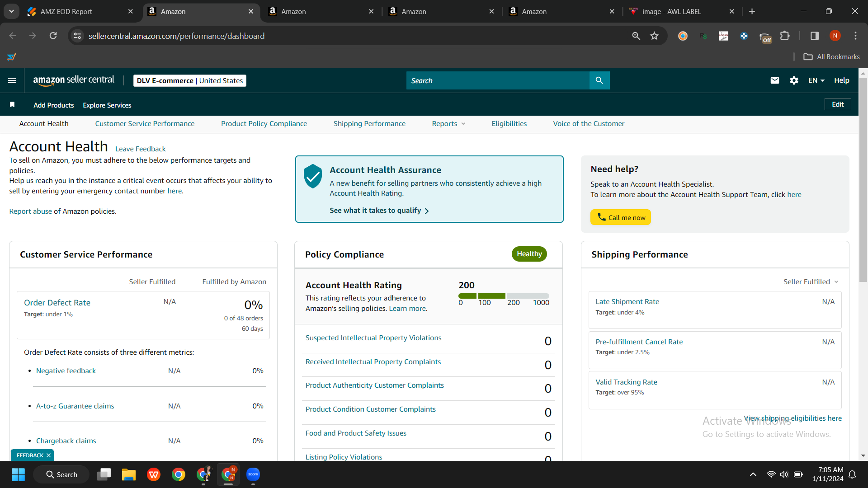Image resolution: width=868 pixels, height=488 pixels.
Task: Click Leave Feedback link
Action: [141, 149]
